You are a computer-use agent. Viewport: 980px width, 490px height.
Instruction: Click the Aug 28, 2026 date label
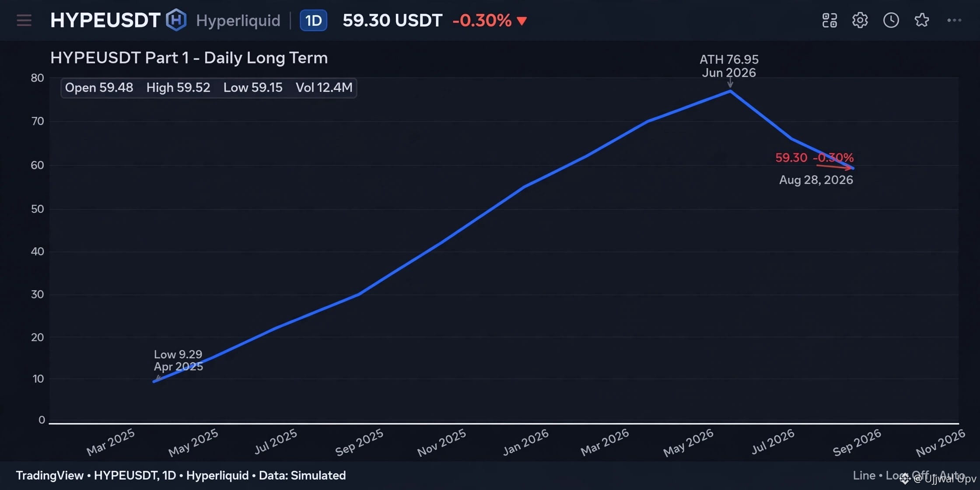pos(816,180)
